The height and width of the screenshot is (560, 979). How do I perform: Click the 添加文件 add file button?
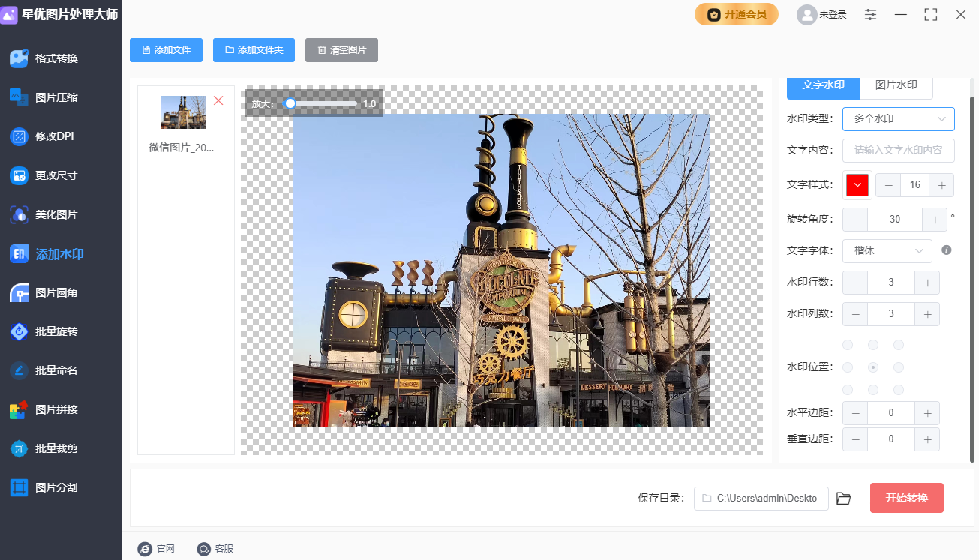coord(166,50)
